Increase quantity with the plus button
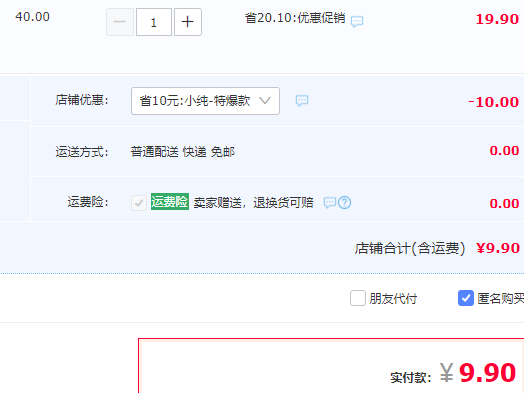The image size is (524, 393). 188,22
